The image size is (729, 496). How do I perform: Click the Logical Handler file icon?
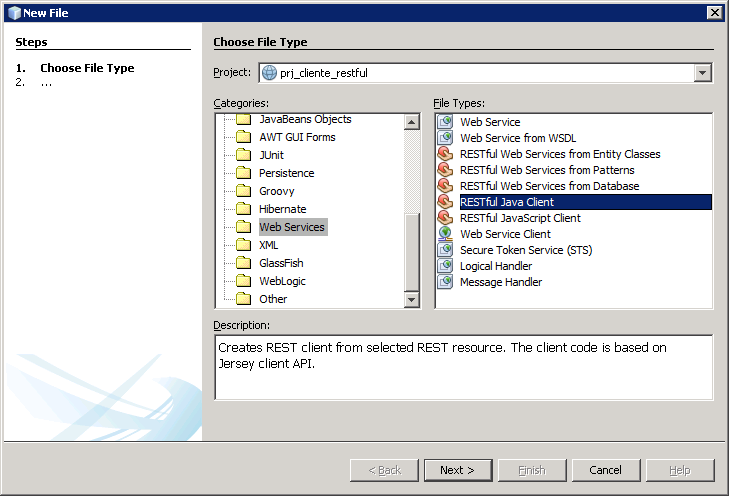pyautogui.click(x=446, y=266)
